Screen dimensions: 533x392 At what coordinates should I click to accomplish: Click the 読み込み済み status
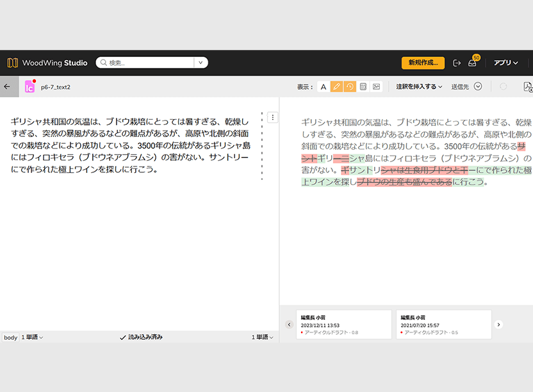point(141,338)
